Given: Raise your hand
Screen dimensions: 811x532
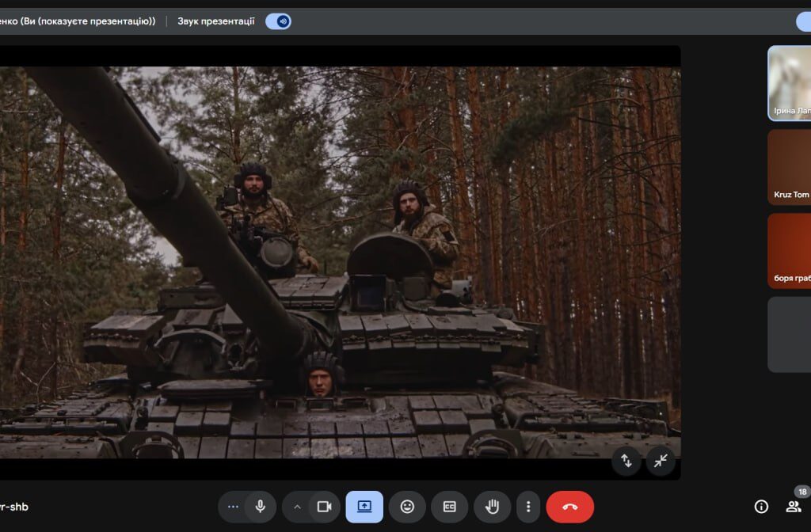Looking at the screenshot, I should point(492,507).
